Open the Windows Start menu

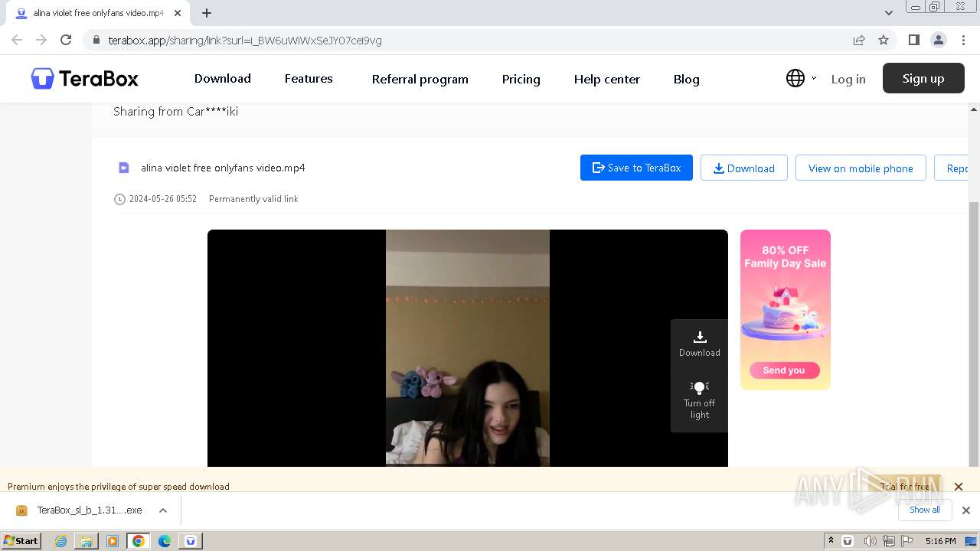(x=21, y=540)
